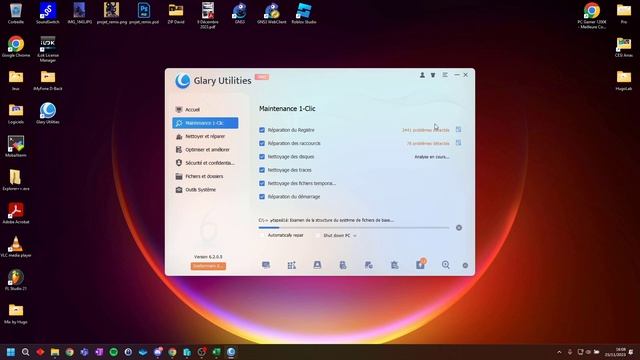Click the scan progress bar
The image size is (640, 360).
coord(354,228)
